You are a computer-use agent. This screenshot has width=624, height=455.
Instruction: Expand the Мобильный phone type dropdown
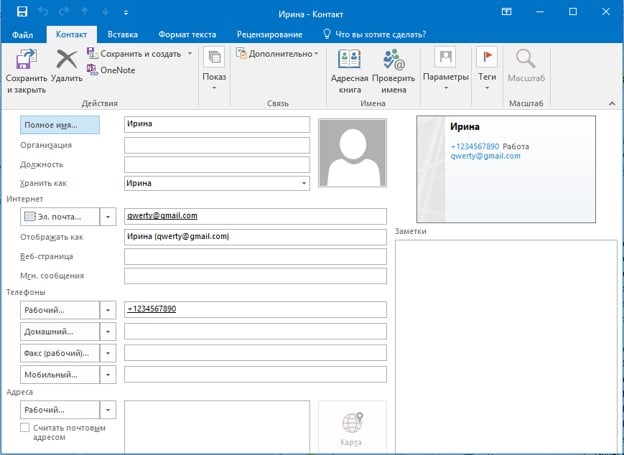pyautogui.click(x=108, y=375)
